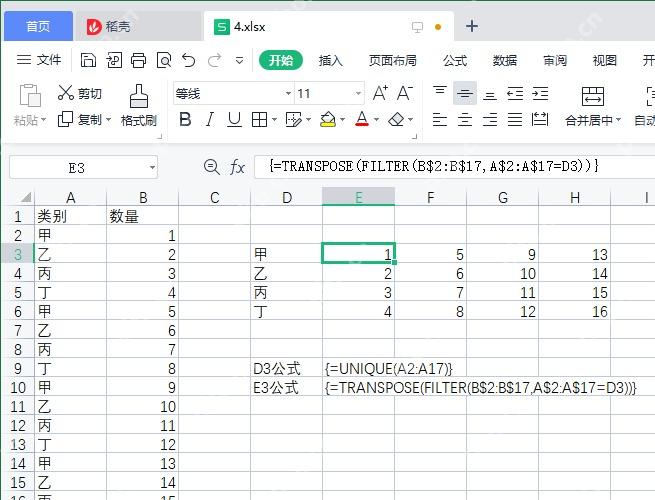Switch to the 公式 ribbon tab
This screenshot has width=655, height=500.
[x=455, y=61]
